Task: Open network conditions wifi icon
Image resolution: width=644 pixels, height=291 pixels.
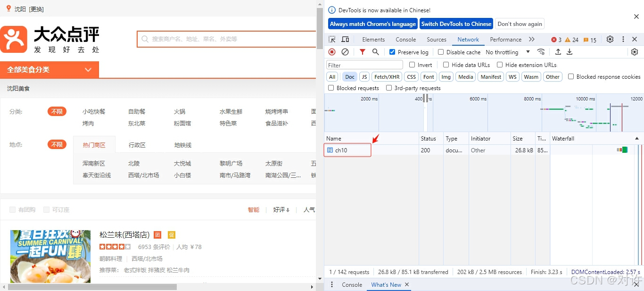Action: (x=541, y=52)
